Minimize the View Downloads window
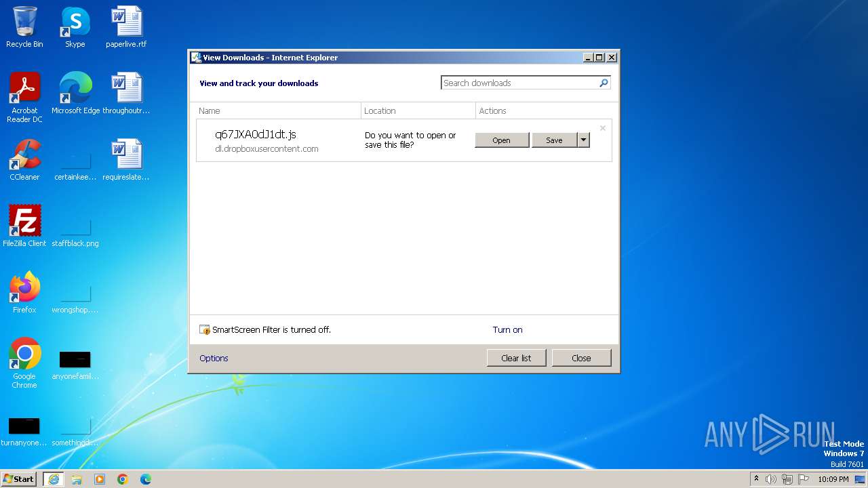The image size is (868, 488). tap(588, 58)
